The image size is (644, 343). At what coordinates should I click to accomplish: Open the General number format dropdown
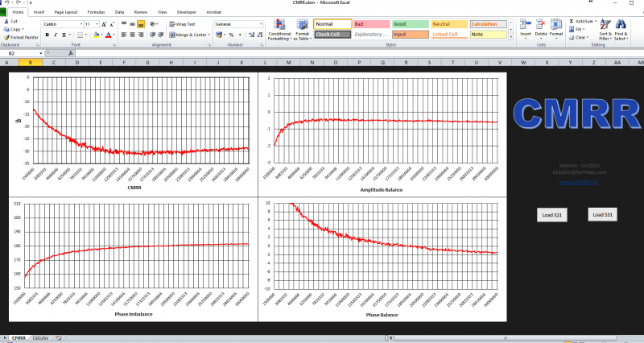click(x=261, y=24)
